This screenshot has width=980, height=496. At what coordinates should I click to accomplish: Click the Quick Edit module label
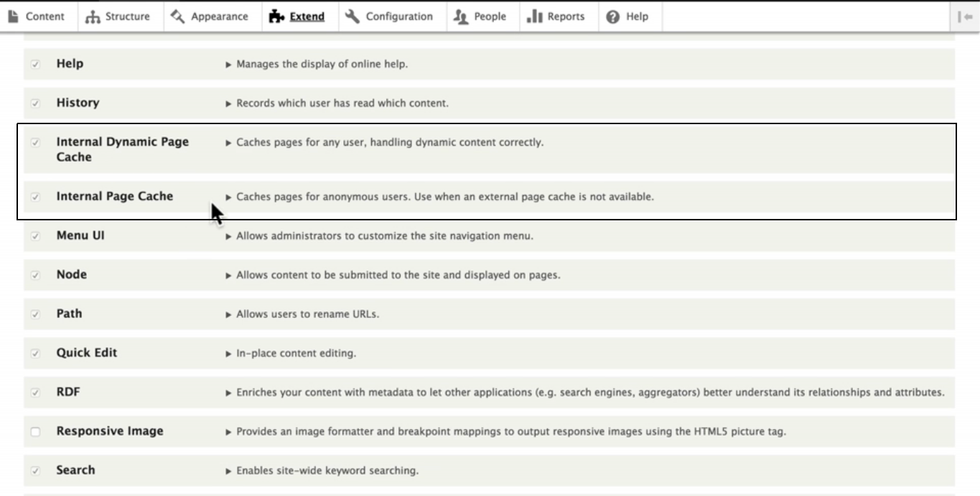click(x=87, y=353)
